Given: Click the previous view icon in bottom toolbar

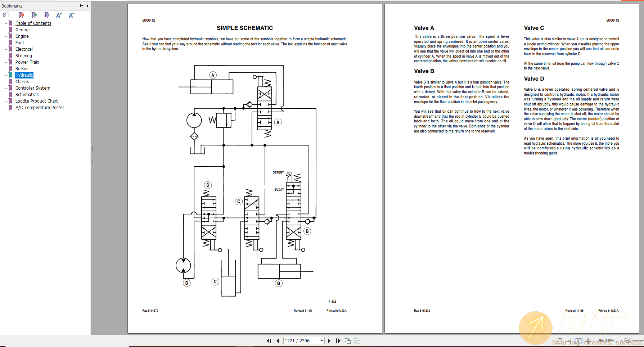Looking at the screenshot, I should point(348,340).
